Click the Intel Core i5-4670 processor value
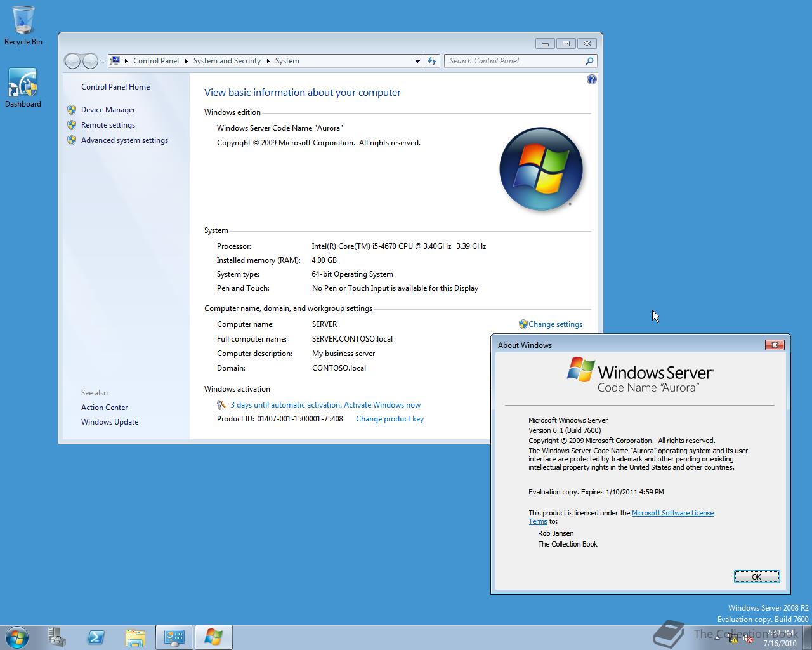The width and height of the screenshot is (812, 650). click(x=399, y=246)
